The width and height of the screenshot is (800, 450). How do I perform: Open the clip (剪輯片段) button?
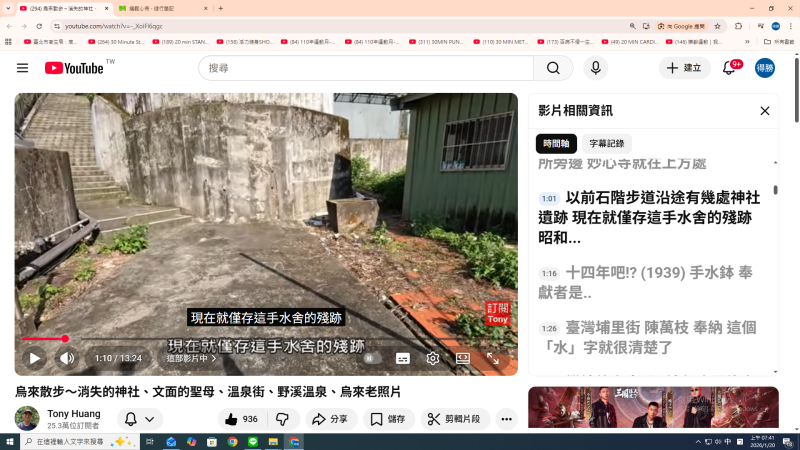[x=455, y=419]
